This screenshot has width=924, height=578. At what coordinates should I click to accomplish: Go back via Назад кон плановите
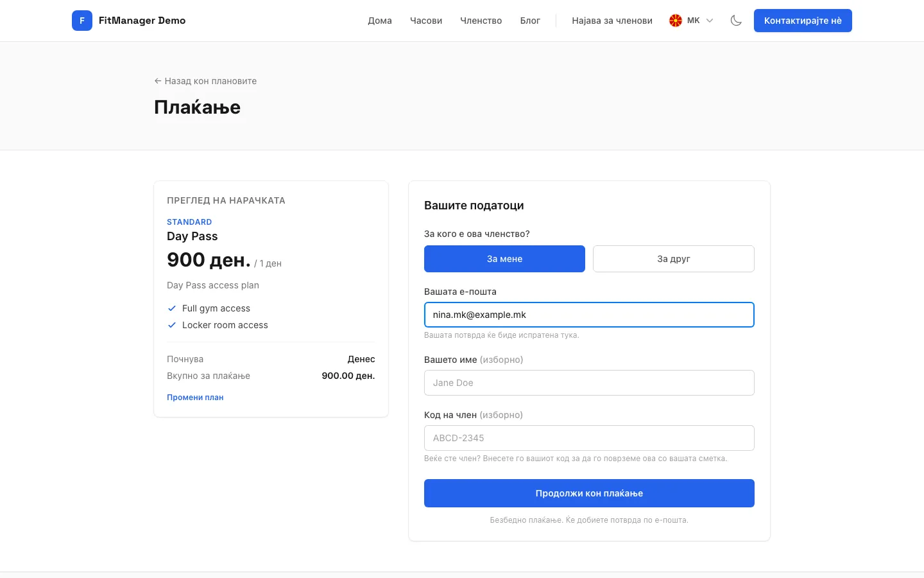pos(205,81)
